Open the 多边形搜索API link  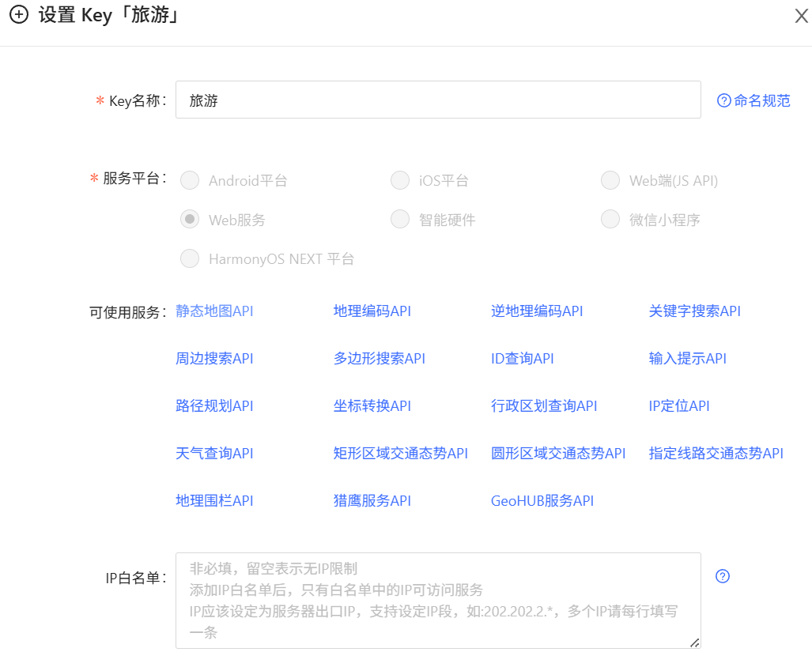[379, 358]
